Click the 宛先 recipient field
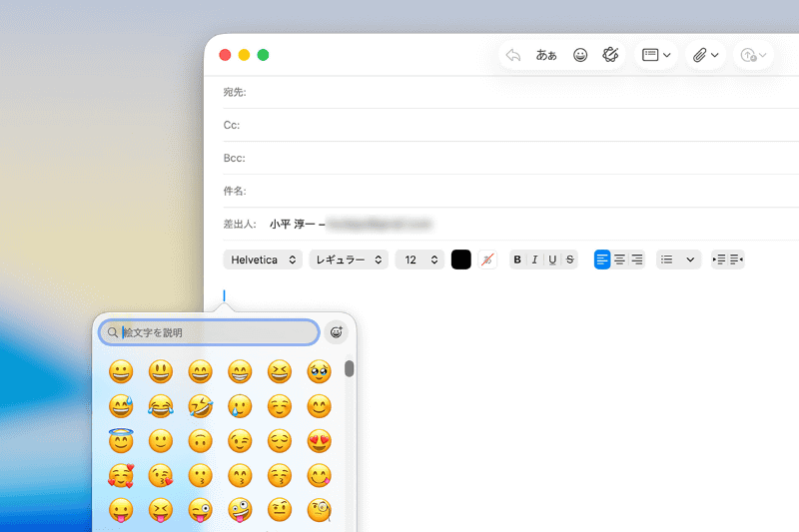799x532 pixels. [510, 92]
